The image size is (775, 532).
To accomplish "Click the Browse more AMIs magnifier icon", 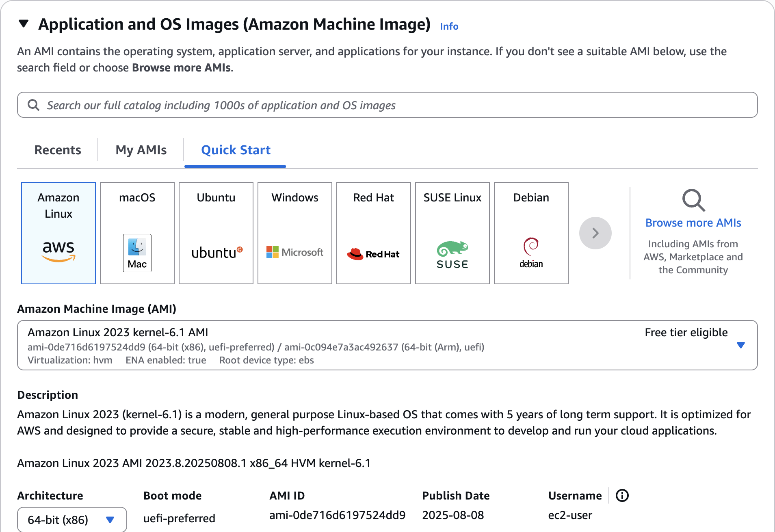I will click(x=693, y=200).
